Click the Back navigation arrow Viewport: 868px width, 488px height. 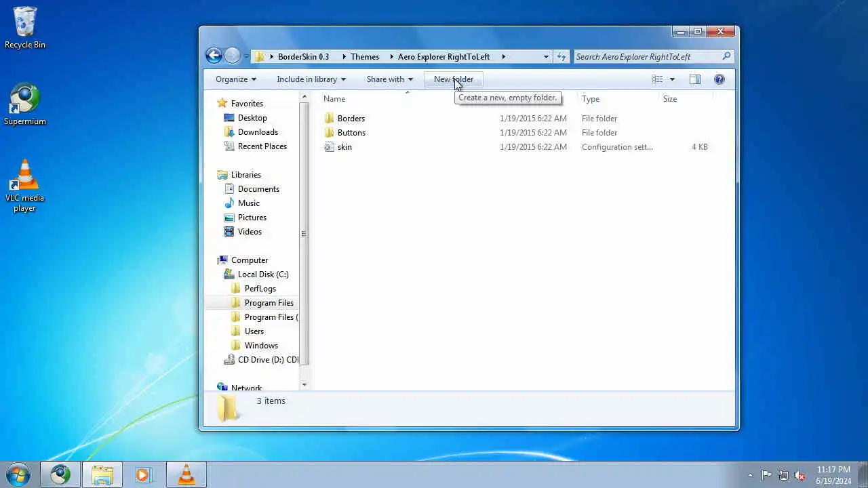pyautogui.click(x=214, y=56)
